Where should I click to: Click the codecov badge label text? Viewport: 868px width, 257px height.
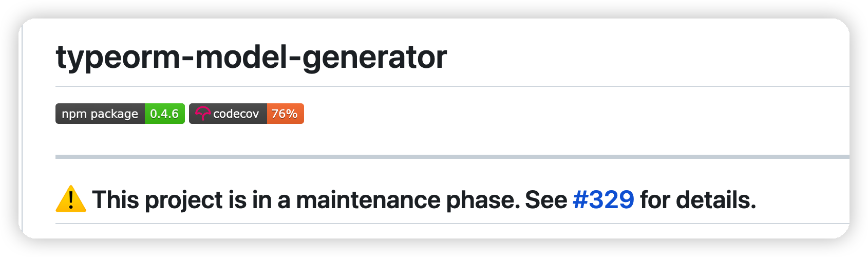coord(236,114)
